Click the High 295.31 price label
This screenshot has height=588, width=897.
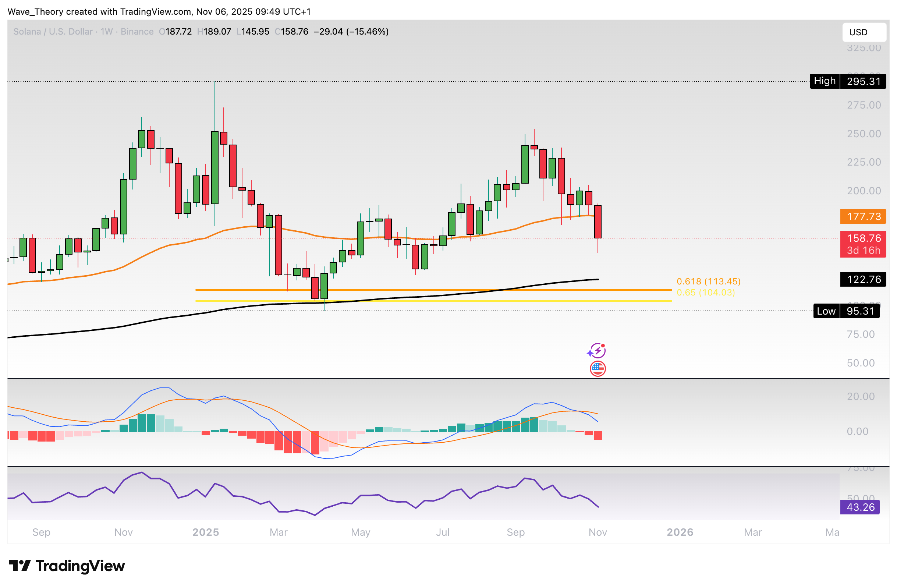[x=847, y=81]
